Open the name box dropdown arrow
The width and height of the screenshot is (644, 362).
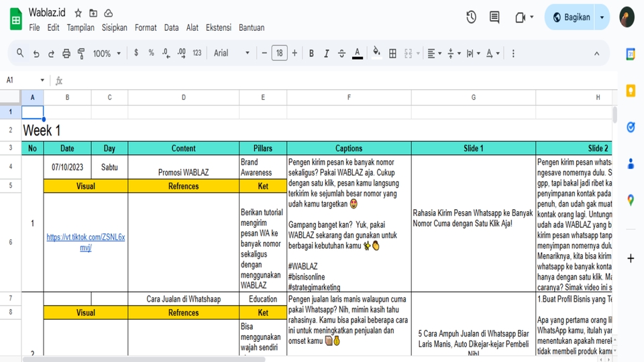click(x=42, y=80)
